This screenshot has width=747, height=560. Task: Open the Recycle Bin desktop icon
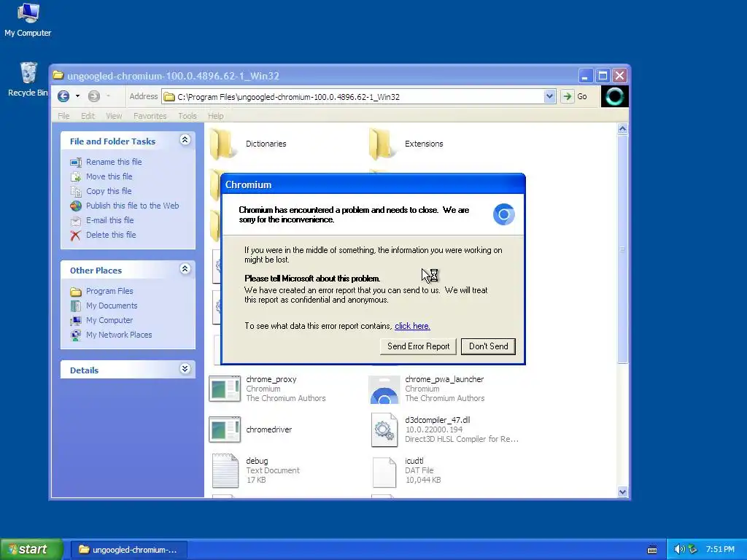[x=28, y=79]
